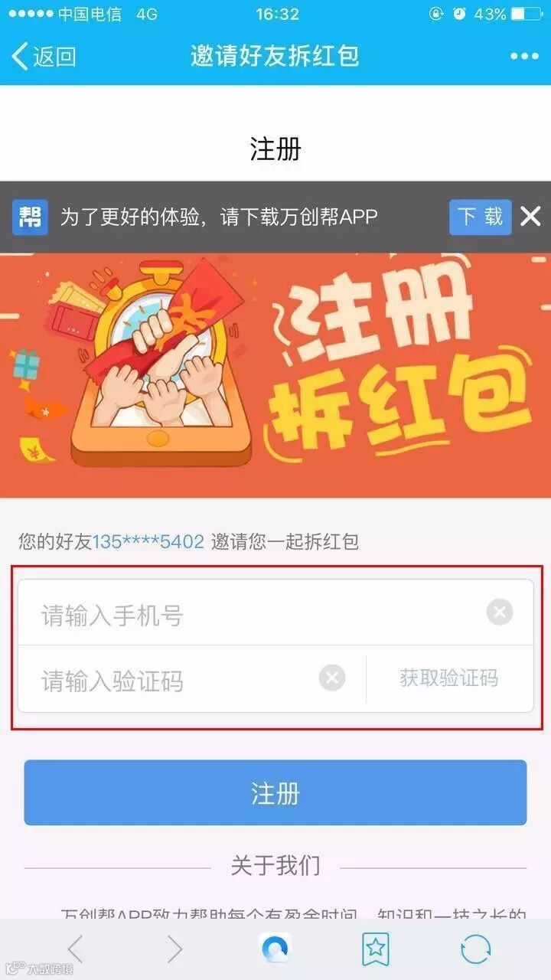The image size is (551, 980).
Task: Tap 获取验证码 to get a code
Action: [449, 678]
